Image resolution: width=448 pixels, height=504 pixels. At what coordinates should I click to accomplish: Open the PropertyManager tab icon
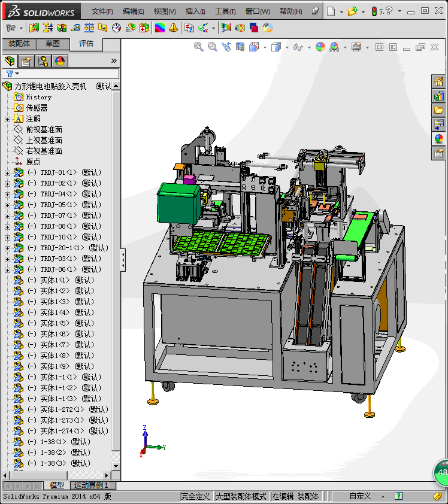tap(26, 60)
